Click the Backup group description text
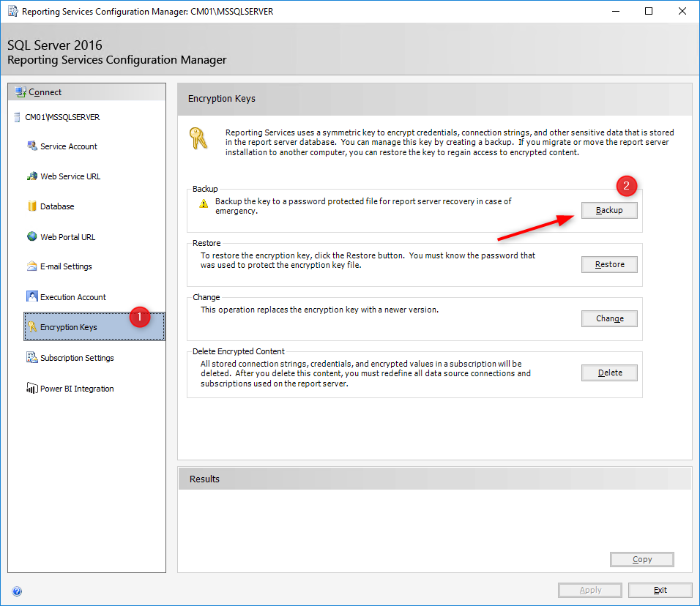Viewport: 700px width, 606px height. click(x=363, y=206)
